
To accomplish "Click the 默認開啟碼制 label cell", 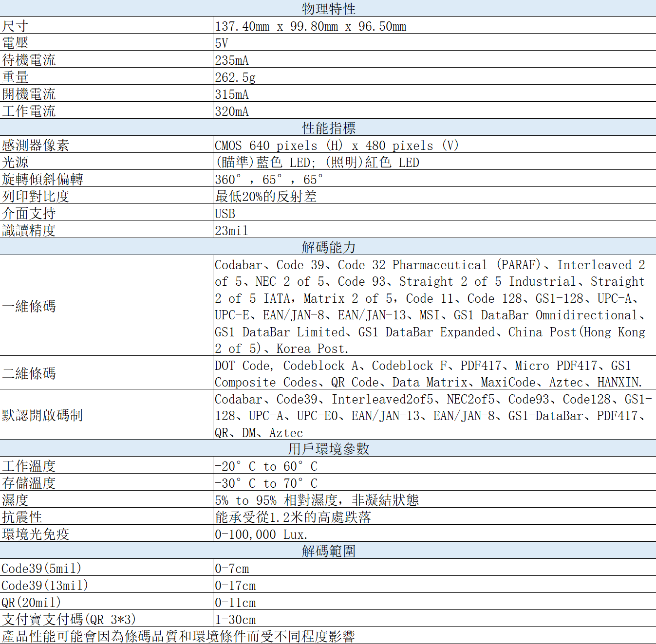I will pyautogui.click(x=42, y=415).
